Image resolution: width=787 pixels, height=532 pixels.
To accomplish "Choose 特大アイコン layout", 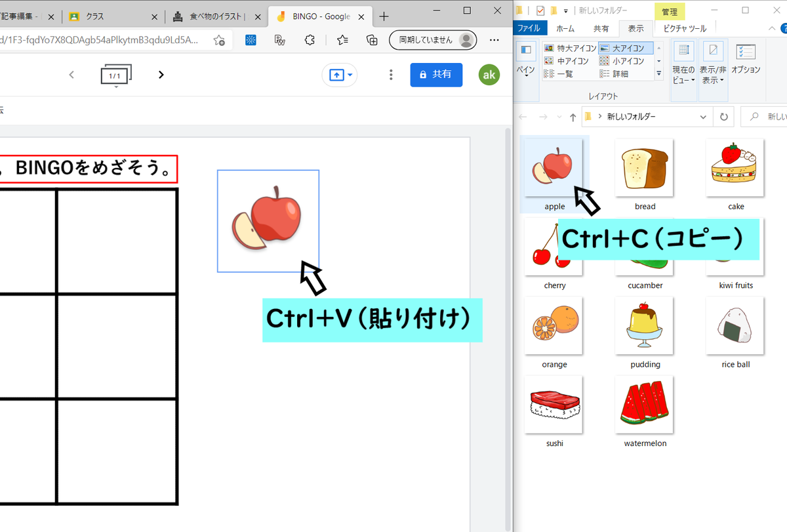I will pos(569,48).
